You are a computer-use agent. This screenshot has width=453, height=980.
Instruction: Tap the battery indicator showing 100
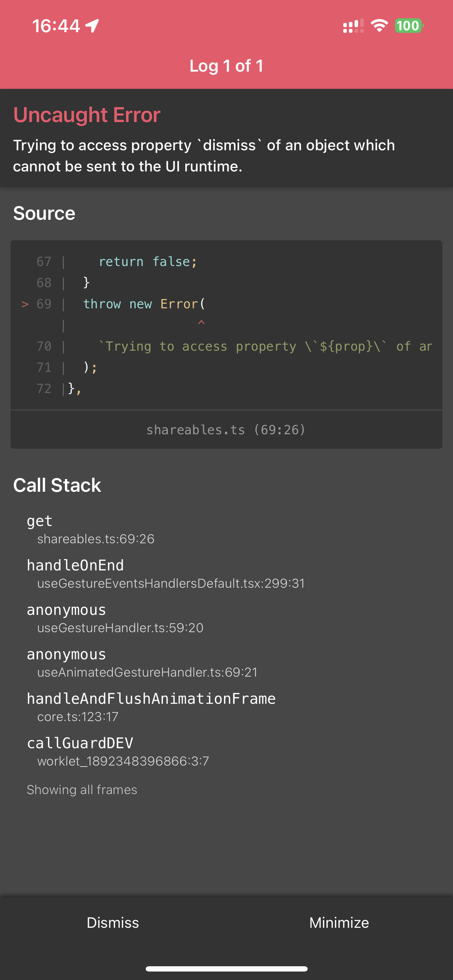point(408,25)
